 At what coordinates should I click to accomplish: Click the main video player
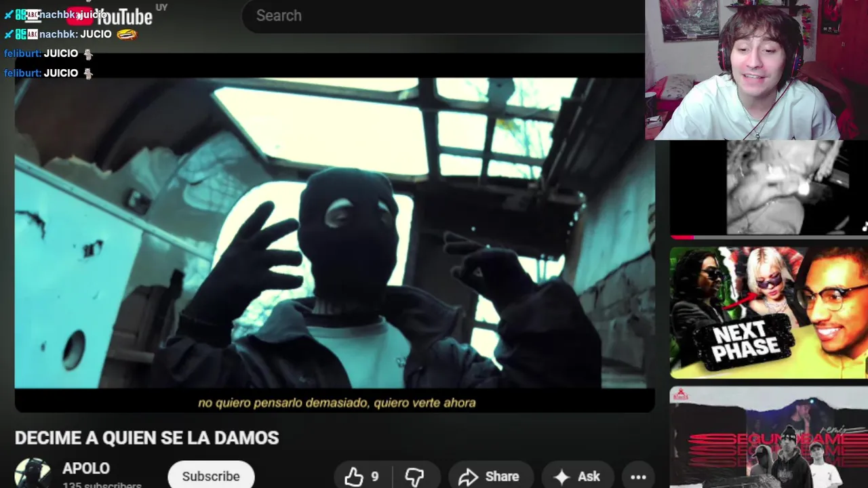pos(335,232)
